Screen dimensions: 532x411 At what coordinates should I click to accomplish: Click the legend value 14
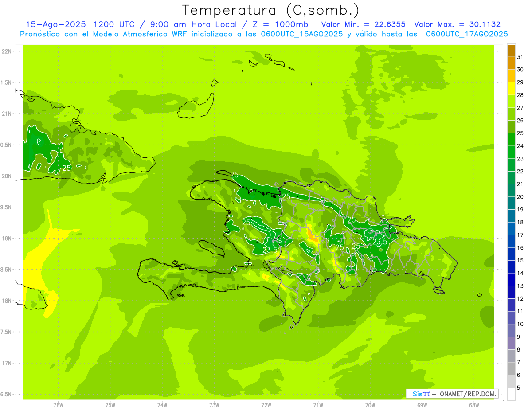click(x=520, y=273)
